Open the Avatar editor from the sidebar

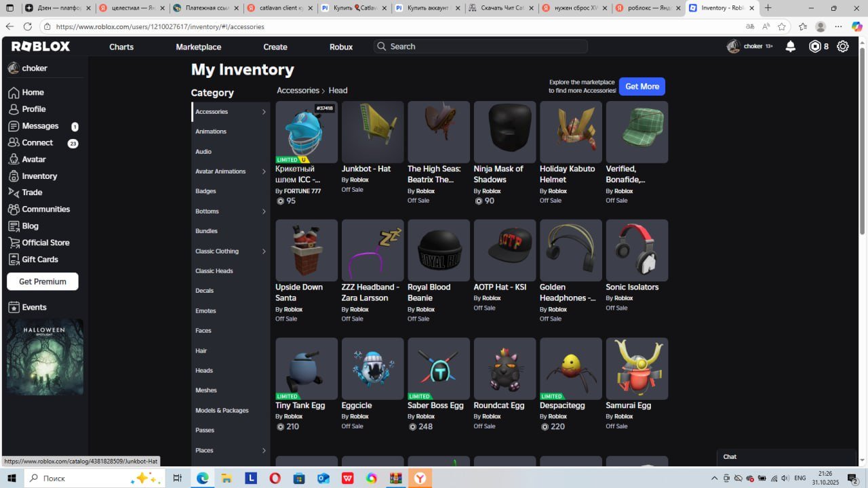[x=27, y=159]
